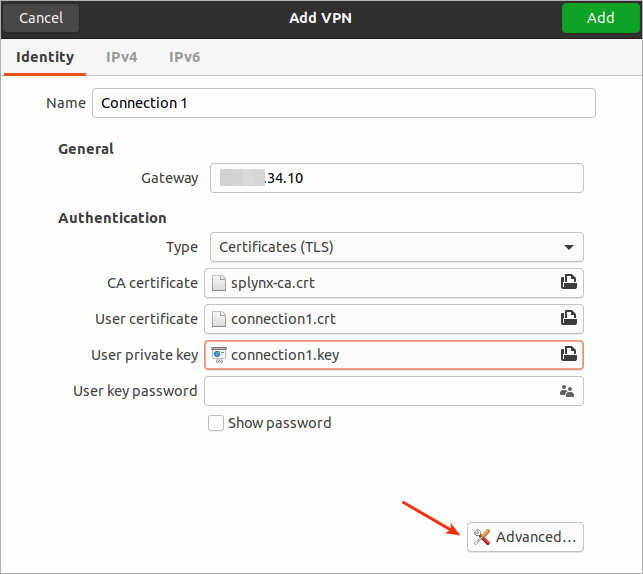The width and height of the screenshot is (643, 574).
Task: Click the Cancel button
Action: pos(41,18)
